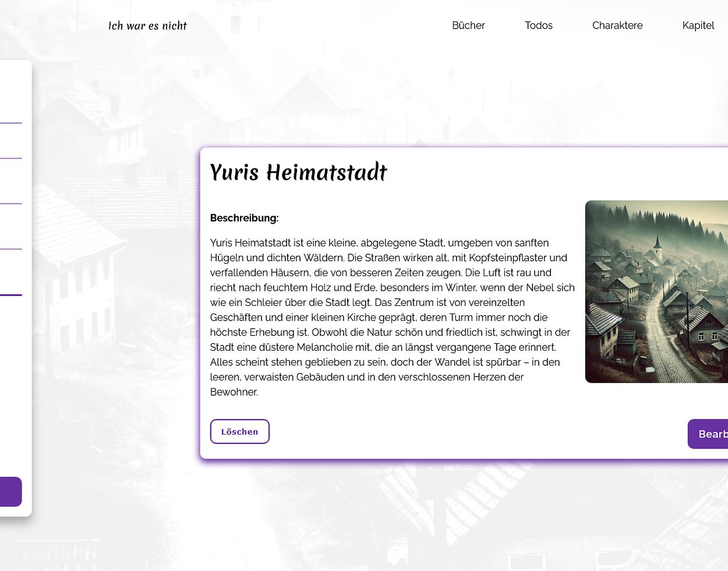This screenshot has height=571, width=728.
Task: Click the "Yuris Heimatstadt" heading
Action: click(x=298, y=172)
